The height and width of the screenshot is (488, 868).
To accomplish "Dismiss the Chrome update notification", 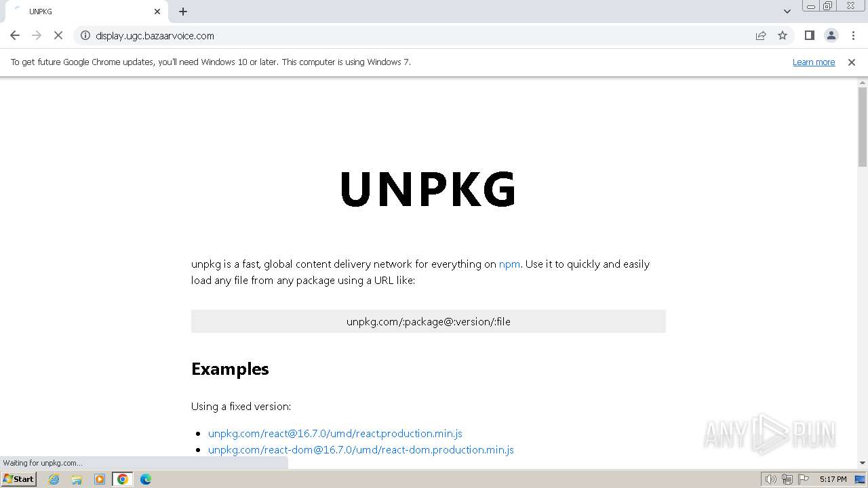I will coord(852,62).
